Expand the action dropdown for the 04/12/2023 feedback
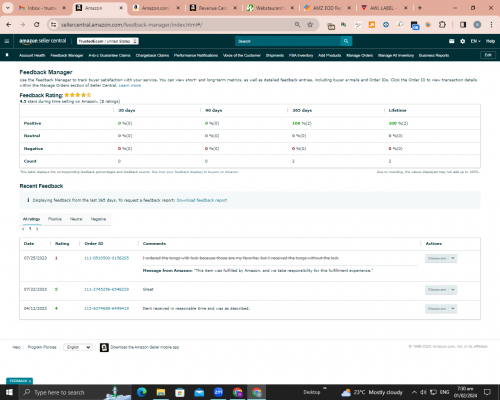Screen dimensions: 500x400 pyautogui.click(x=453, y=309)
